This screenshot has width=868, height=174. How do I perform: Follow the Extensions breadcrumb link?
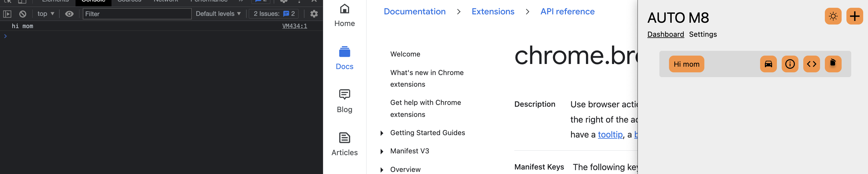(493, 12)
